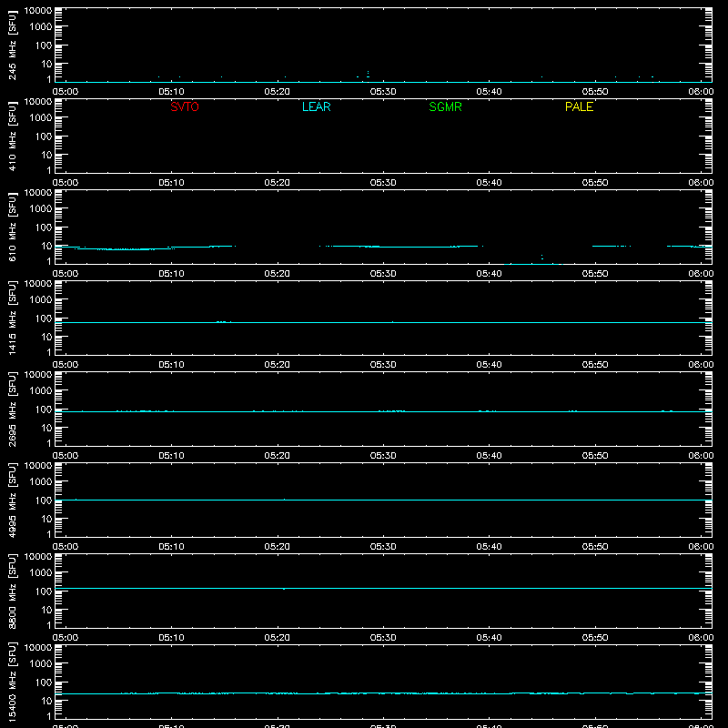
Task: Click the 06:00 label under the 2695 MHz plot
Action: pos(701,456)
